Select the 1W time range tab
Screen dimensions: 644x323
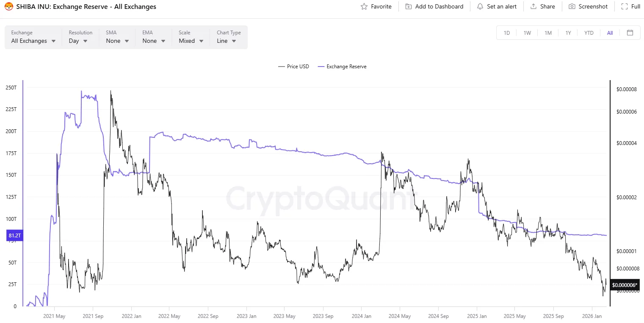(527, 33)
